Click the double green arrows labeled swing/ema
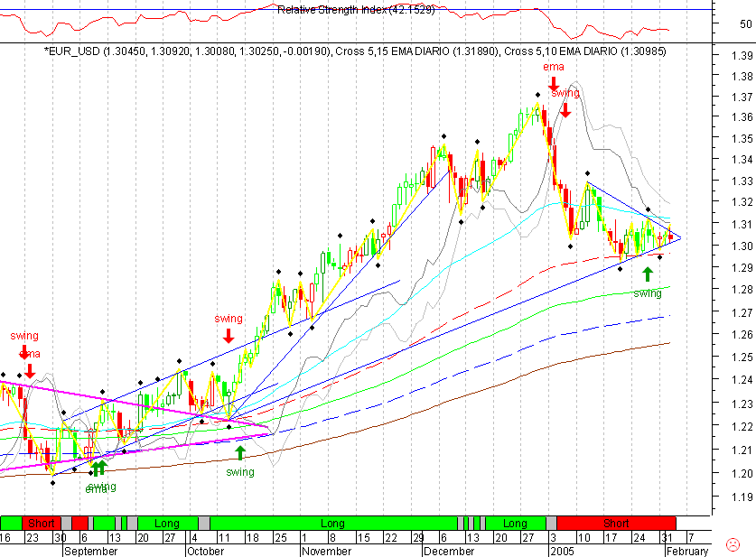Screen dimensions: 756x557 coord(100,469)
